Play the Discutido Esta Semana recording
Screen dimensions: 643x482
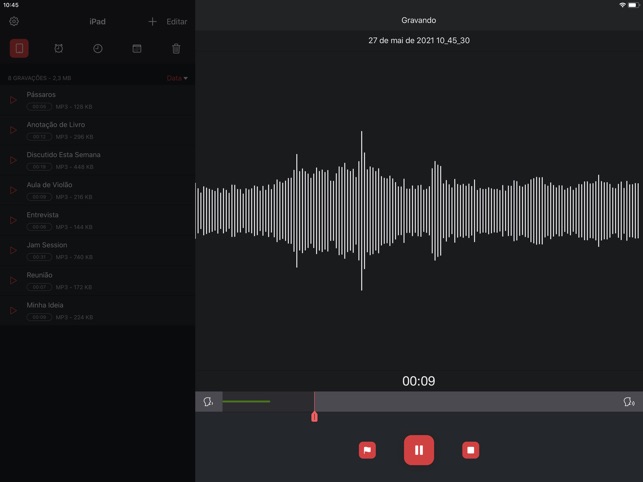coord(13,160)
